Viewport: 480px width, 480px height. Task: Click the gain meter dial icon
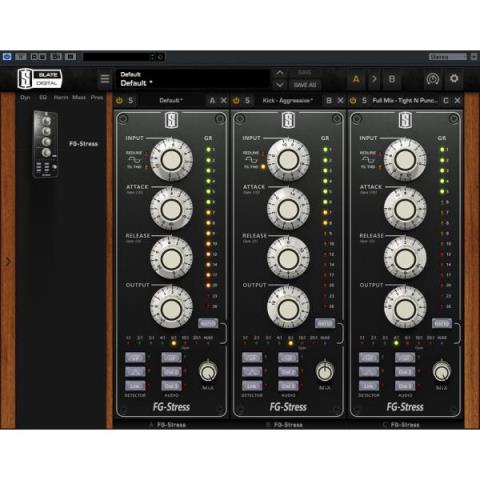pyautogui.click(x=432, y=79)
